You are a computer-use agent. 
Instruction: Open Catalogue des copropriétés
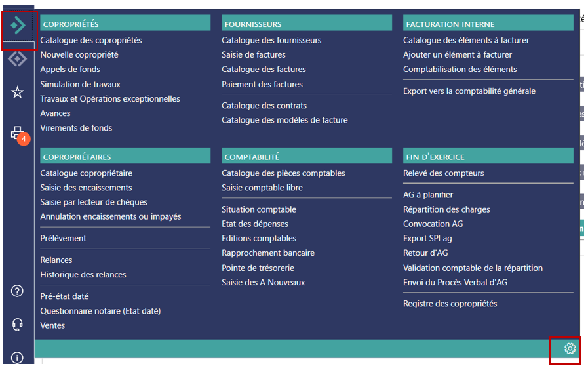[90, 41]
